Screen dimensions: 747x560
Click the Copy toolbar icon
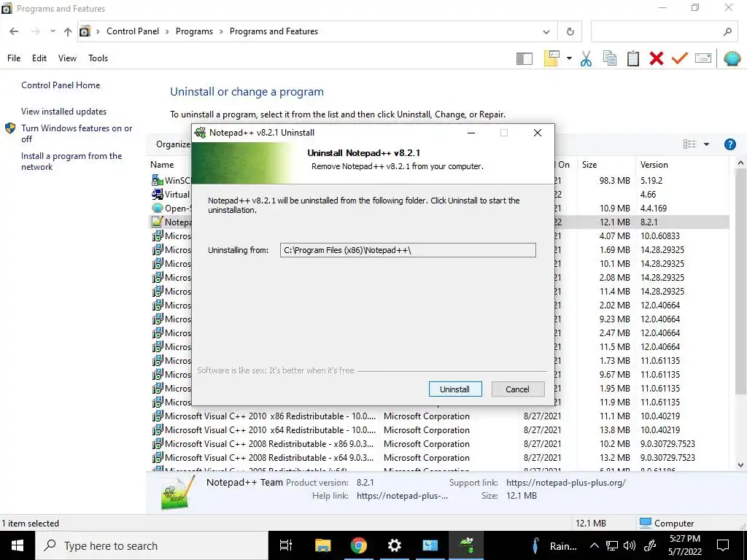[x=609, y=58]
